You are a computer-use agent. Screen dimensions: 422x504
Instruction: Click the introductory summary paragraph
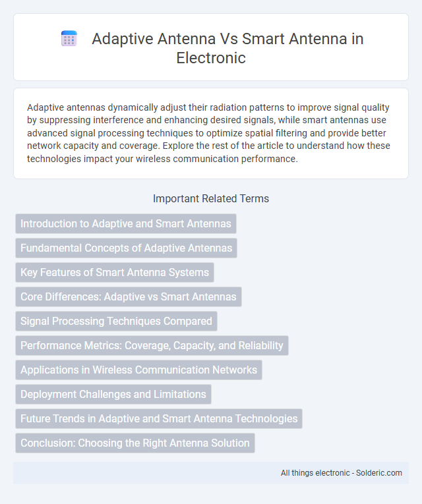(x=209, y=132)
